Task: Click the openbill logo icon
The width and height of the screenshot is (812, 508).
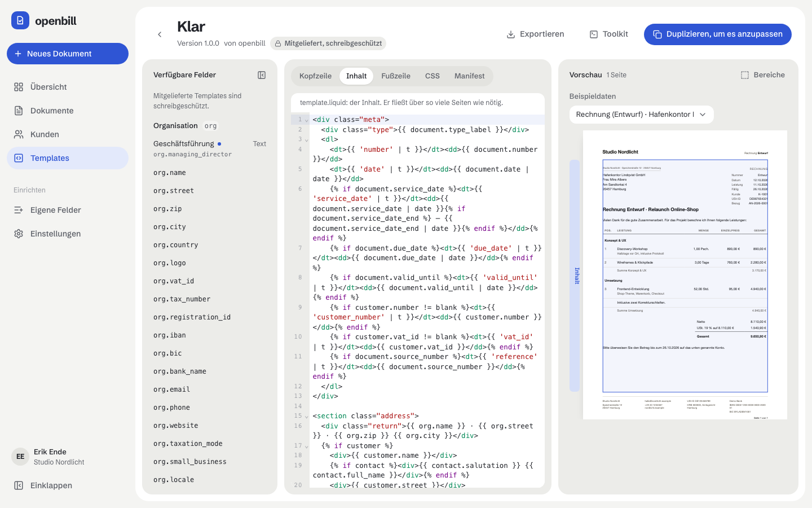Action: click(x=20, y=20)
